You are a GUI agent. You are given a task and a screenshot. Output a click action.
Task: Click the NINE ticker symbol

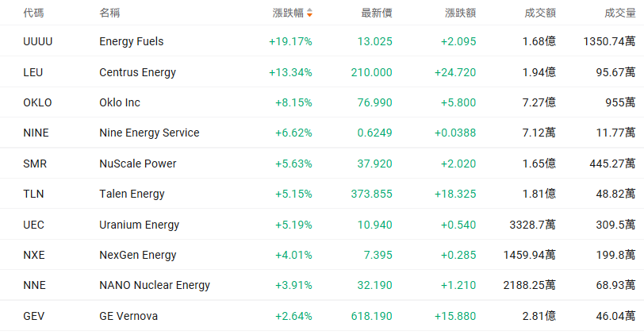click(x=35, y=133)
